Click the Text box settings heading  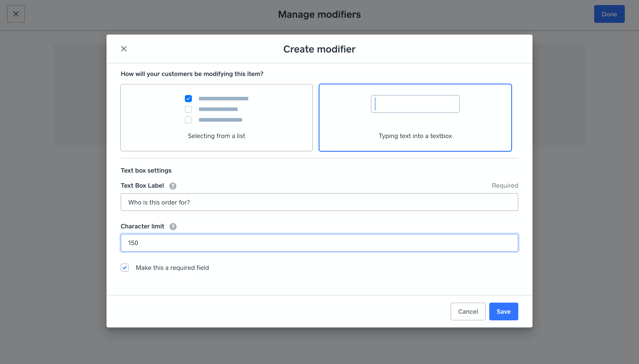tap(146, 170)
